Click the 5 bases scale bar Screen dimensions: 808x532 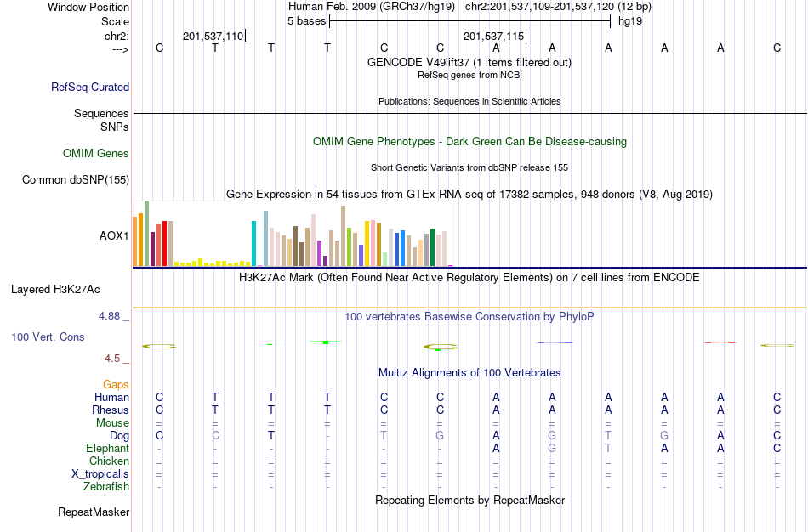click(470, 21)
